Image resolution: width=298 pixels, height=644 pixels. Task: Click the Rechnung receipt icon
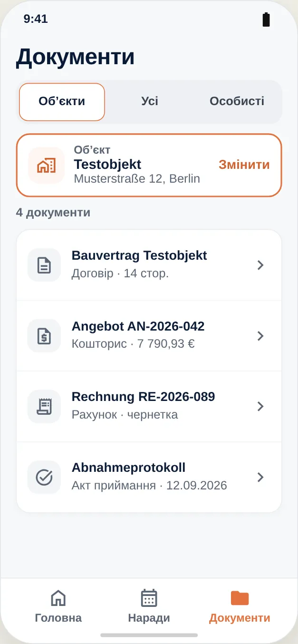pos(44,406)
